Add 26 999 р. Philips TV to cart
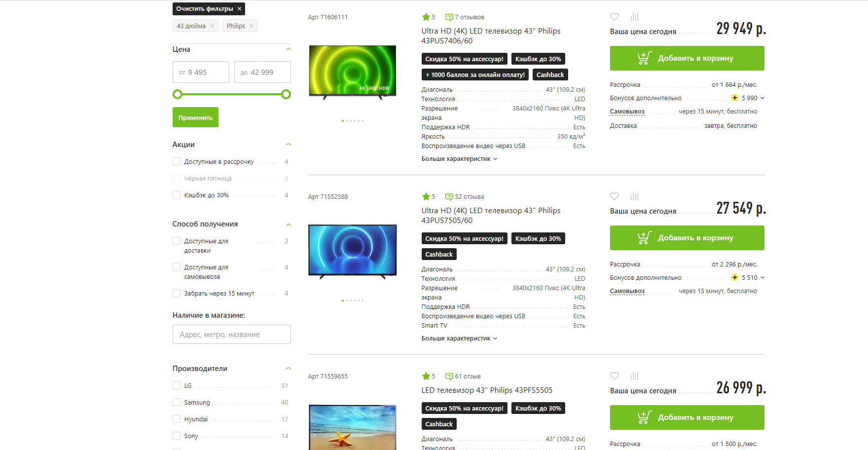868x450 pixels. pyautogui.click(x=687, y=417)
